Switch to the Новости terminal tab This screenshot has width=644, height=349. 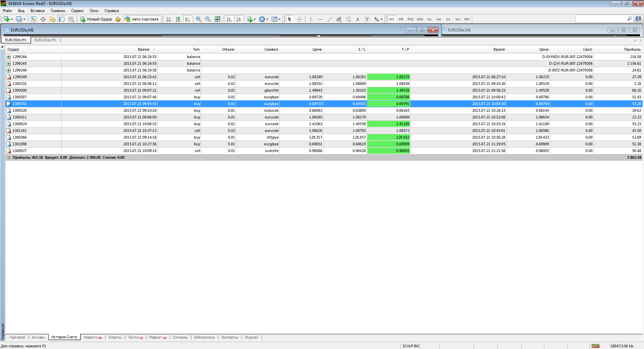pyautogui.click(x=93, y=337)
